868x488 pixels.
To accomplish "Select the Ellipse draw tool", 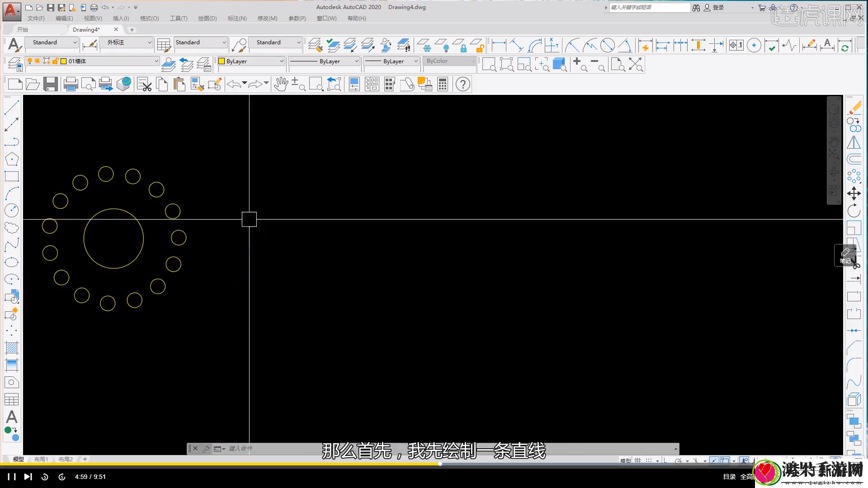I will [12, 262].
